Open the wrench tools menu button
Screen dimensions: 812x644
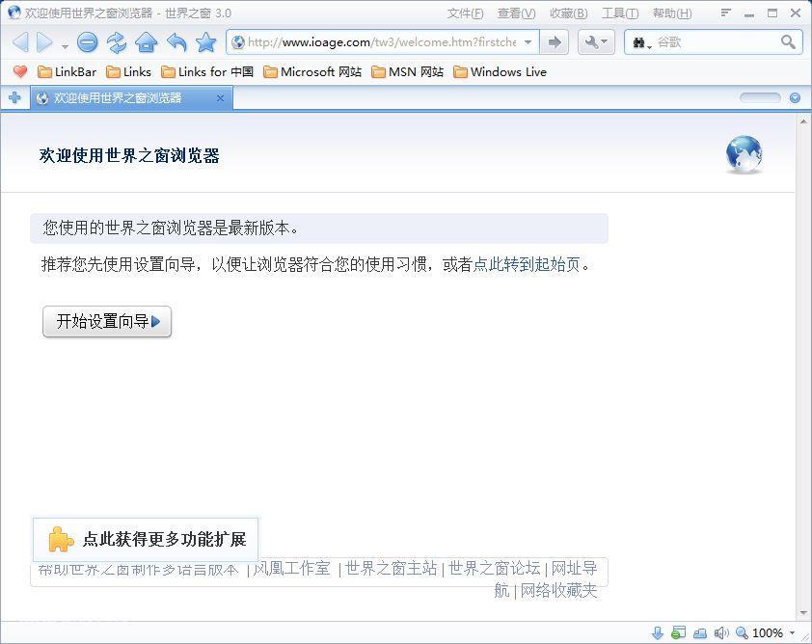tap(596, 41)
